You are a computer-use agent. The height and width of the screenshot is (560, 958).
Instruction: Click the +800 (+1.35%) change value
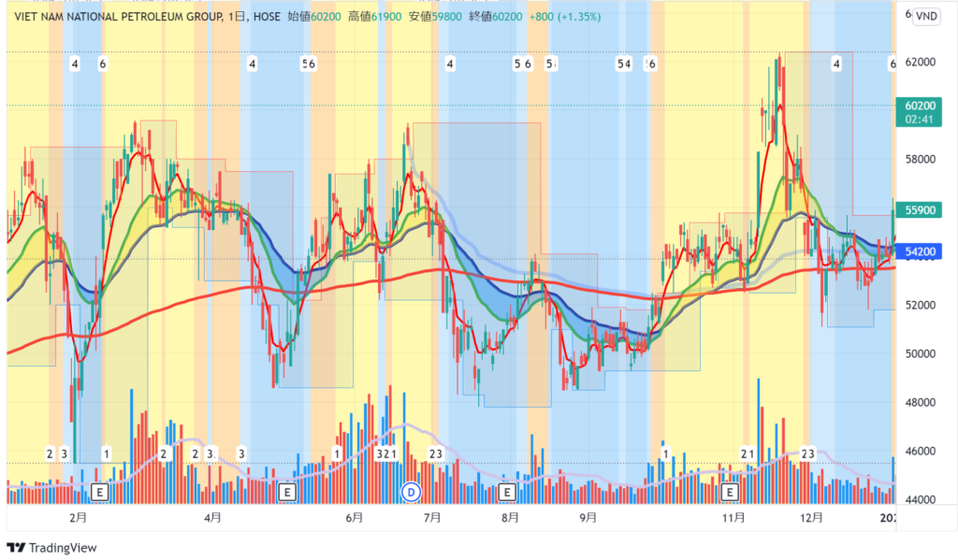pyautogui.click(x=564, y=17)
